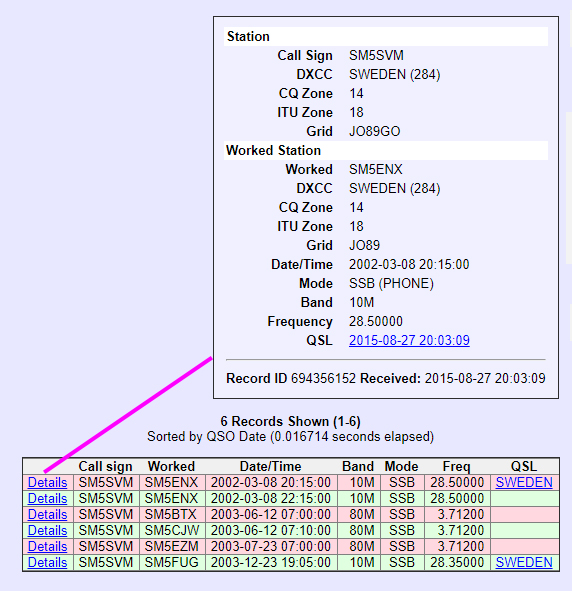572x591 pixels.
Task: Click the Freq column header
Action: click(457, 467)
